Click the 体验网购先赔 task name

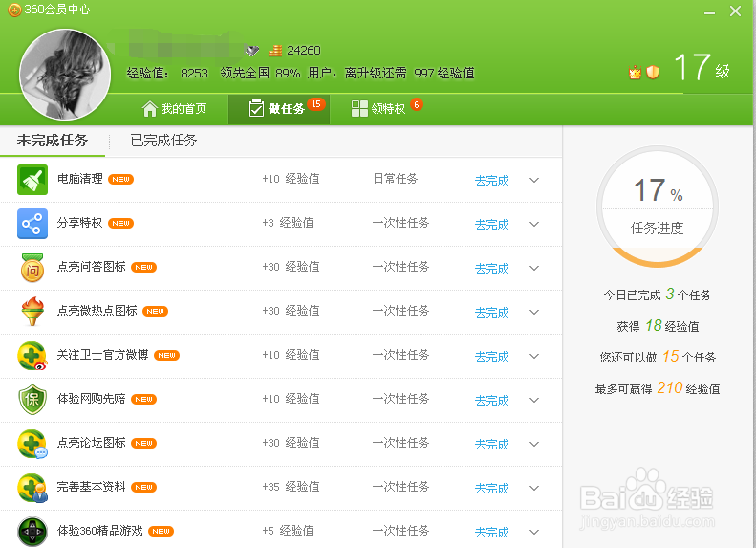(91, 399)
